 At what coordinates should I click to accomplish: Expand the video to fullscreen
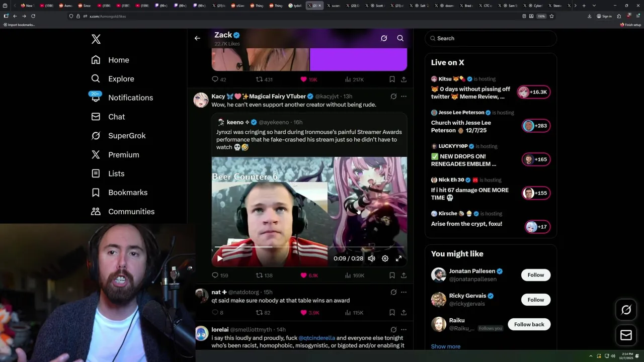pyautogui.click(x=398, y=258)
